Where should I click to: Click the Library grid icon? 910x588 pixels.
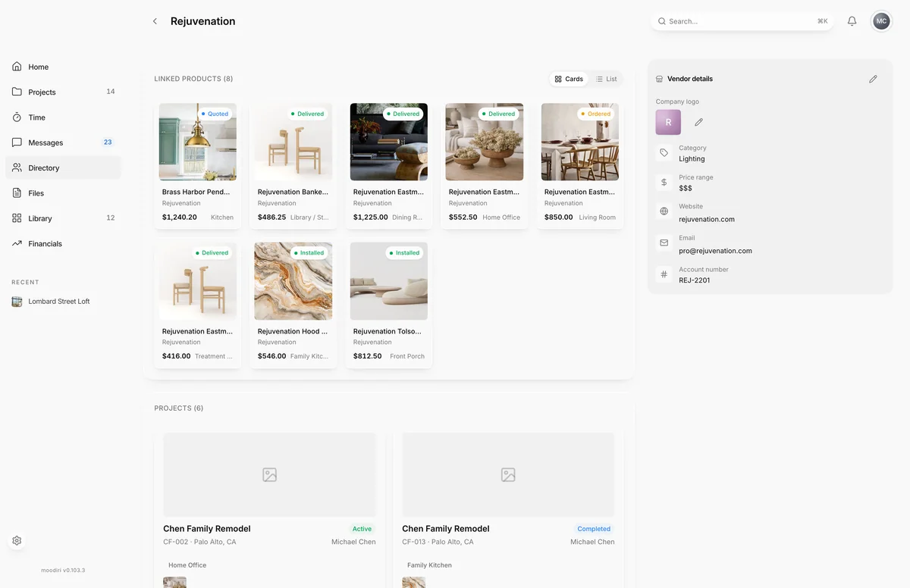(x=17, y=218)
